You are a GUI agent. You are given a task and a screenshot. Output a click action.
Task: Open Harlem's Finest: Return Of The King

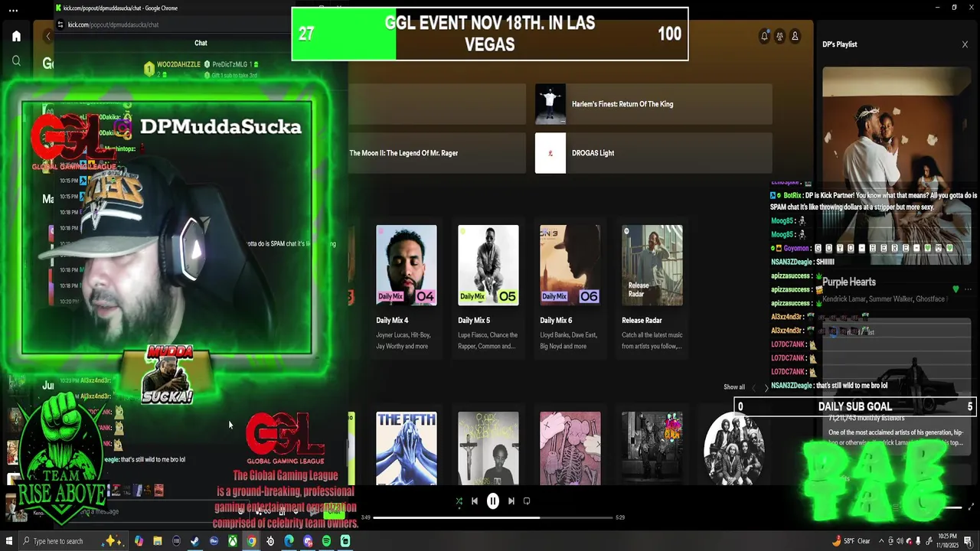pyautogui.click(x=653, y=104)
